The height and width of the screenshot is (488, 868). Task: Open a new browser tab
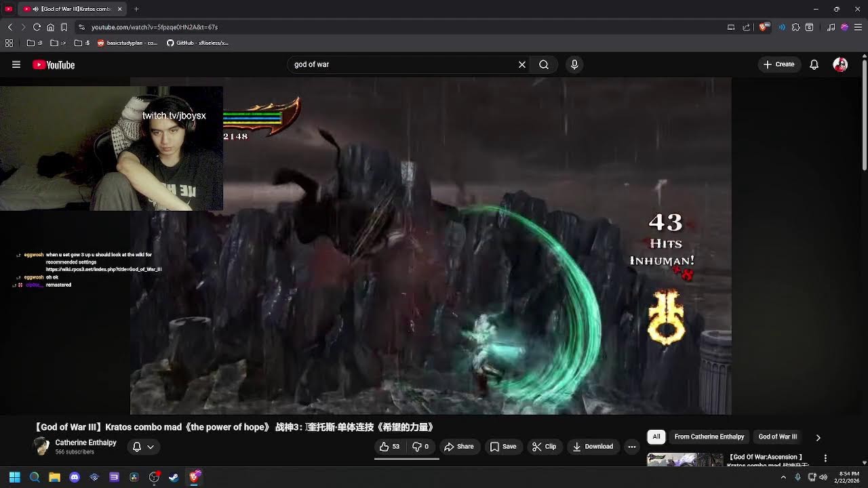coord(136,9)
